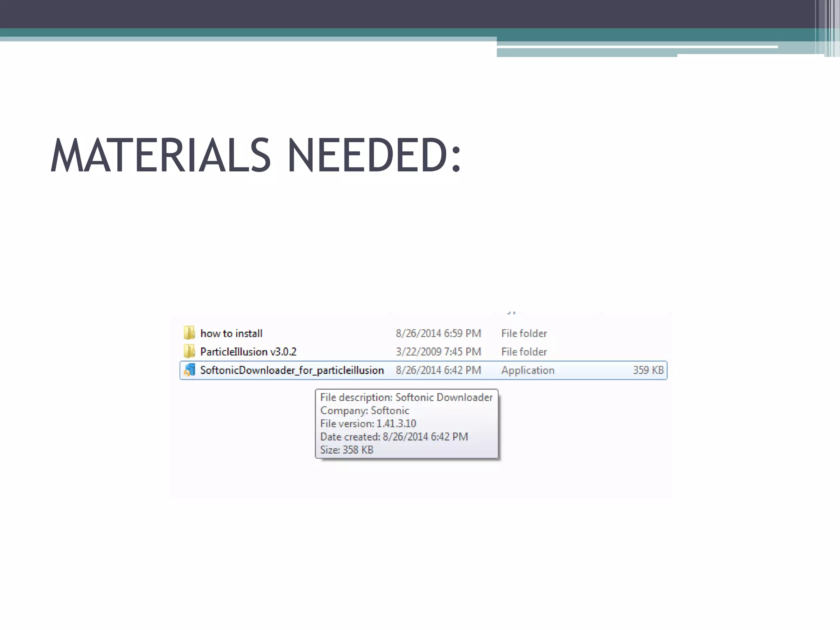This screenshot has width=840, height=630.
Task: Click the Application type label
Action: 527,370
